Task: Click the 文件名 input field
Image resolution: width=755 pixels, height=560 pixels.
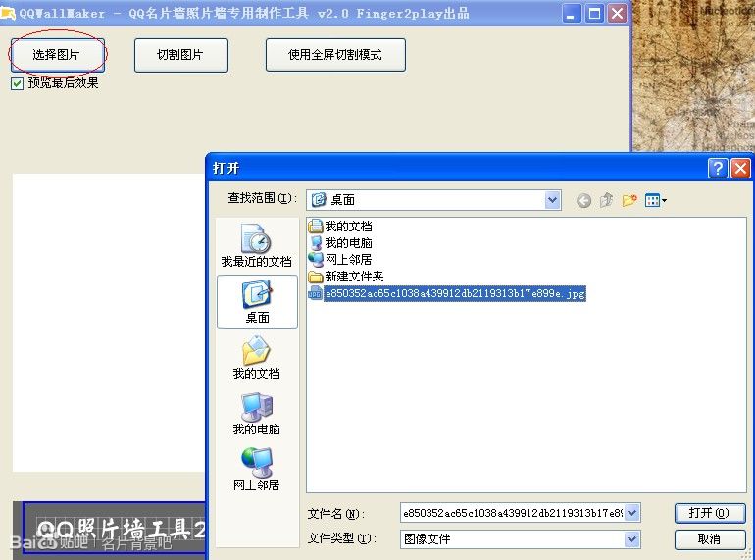Action: pyautogui.click(x=512, y=513)
